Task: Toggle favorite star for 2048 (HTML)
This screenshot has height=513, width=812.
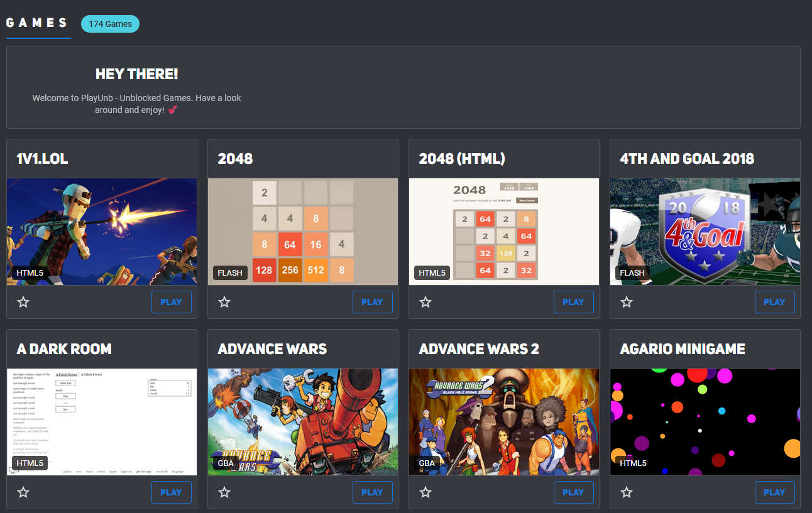Action: 425,302
